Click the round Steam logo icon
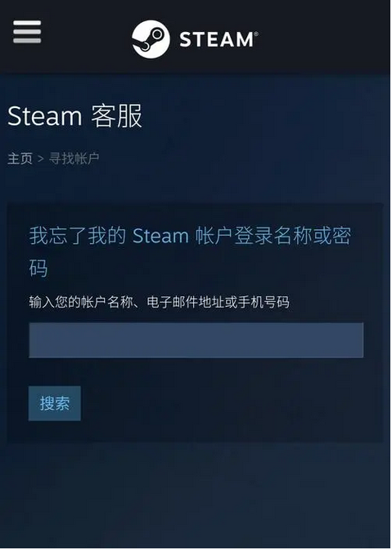Image resolution: width=392 pixels, height=550 pixels. pyautogui.click(x=151, y=39)
